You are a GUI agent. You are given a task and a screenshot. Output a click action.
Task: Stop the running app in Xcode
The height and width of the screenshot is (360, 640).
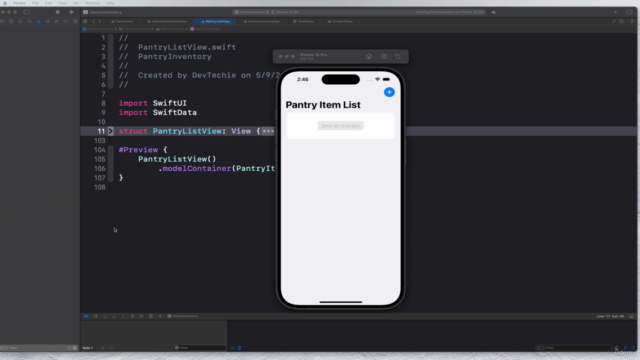tap(58, 12)
